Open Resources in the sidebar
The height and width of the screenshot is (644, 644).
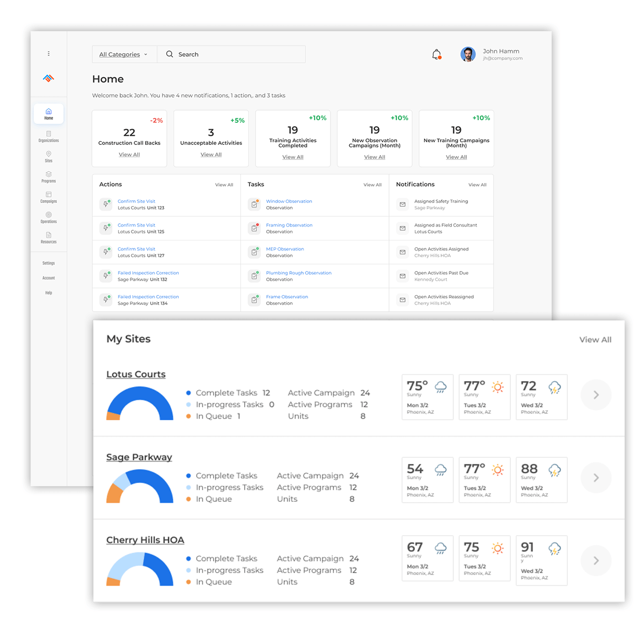48,238
